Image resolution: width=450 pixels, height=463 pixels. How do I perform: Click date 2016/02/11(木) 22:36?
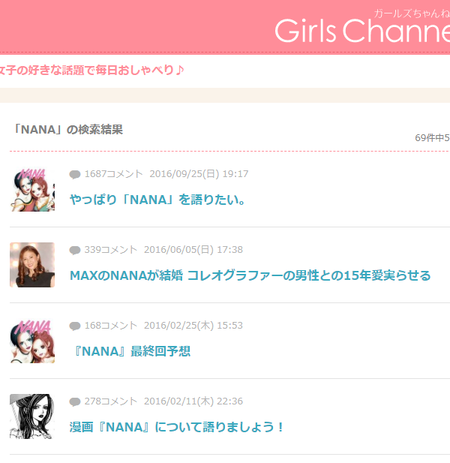193,401
